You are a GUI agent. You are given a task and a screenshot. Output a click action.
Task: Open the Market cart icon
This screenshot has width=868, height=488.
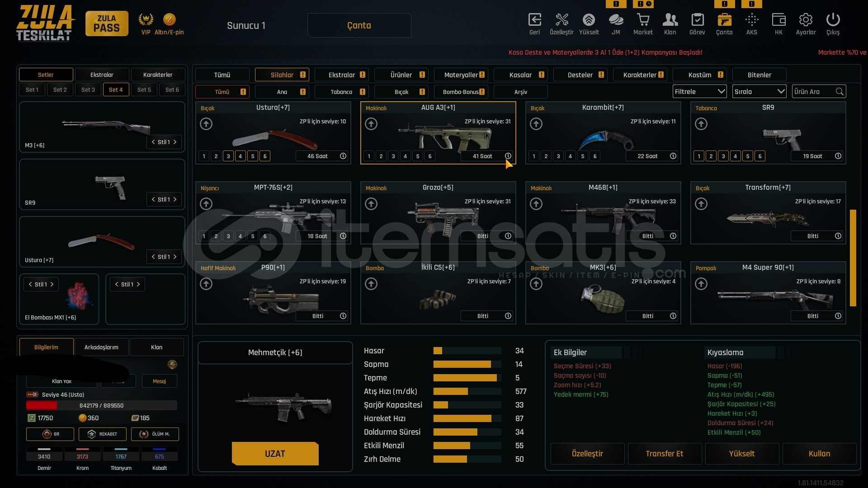pyautogui.click(x=643, y=20)
